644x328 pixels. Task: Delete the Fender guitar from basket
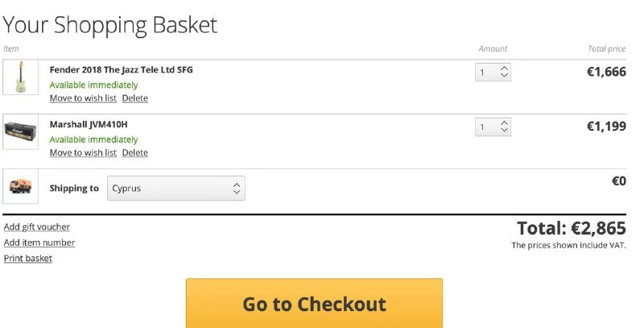tap(135, 98)
